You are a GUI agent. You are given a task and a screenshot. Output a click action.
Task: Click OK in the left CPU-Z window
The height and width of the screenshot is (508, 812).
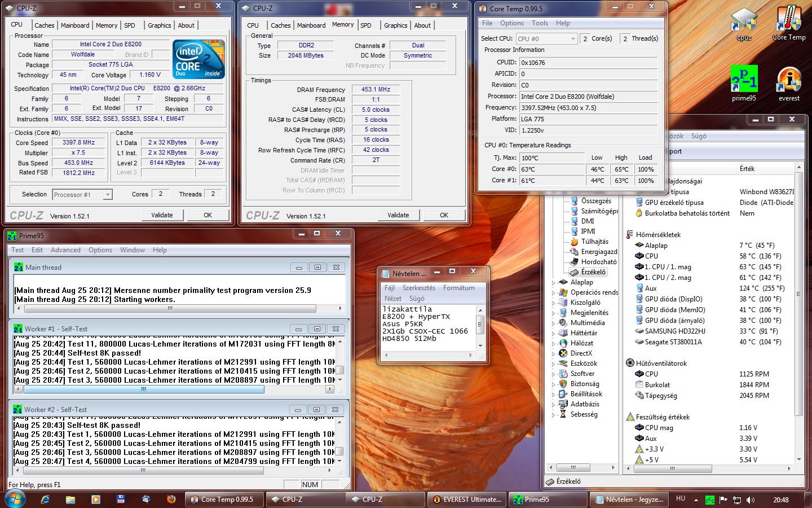[x=208, y=215]
